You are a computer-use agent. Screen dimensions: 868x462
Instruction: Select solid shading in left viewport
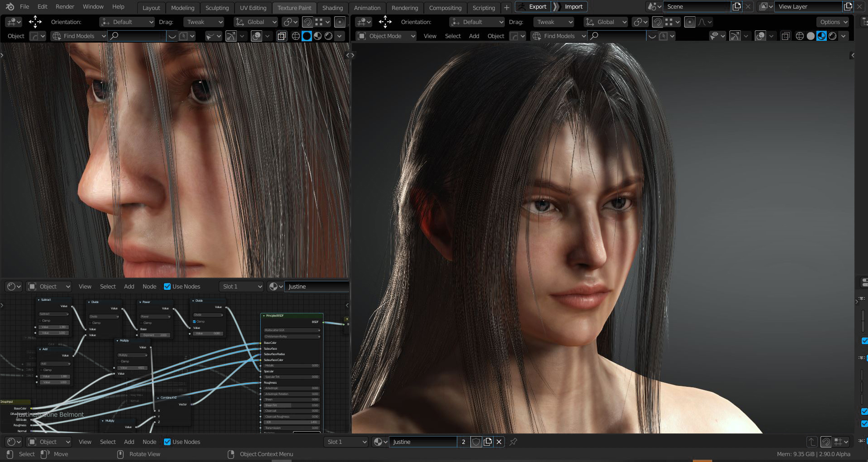307,36
